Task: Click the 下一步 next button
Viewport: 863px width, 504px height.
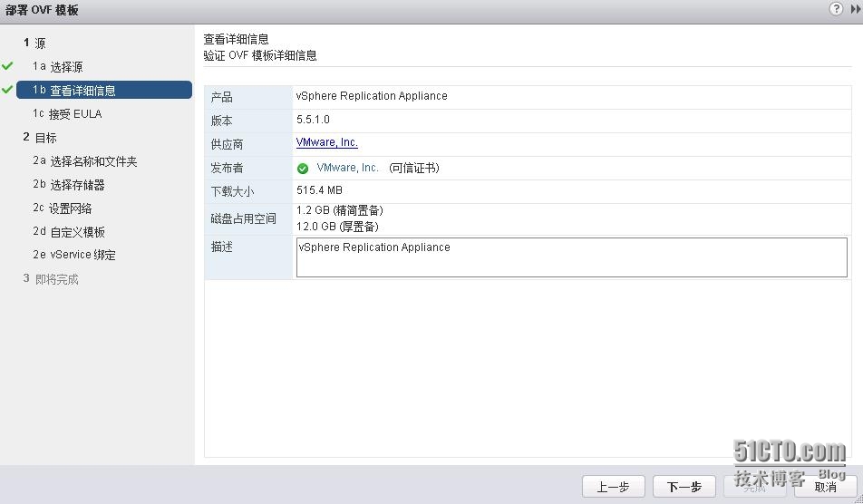Action: (x=684, y=487)
